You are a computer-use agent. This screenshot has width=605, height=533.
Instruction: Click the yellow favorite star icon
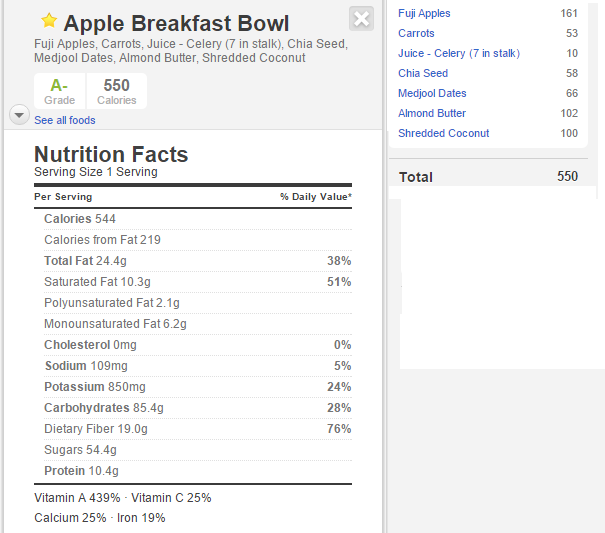pos(49,22)
